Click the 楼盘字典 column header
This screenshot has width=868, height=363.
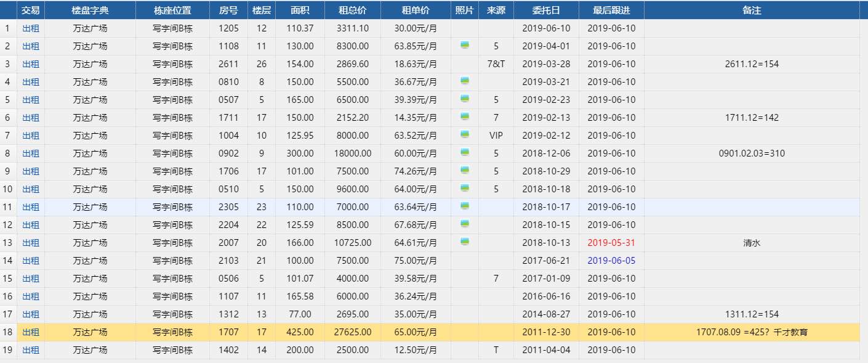point(90,10)
